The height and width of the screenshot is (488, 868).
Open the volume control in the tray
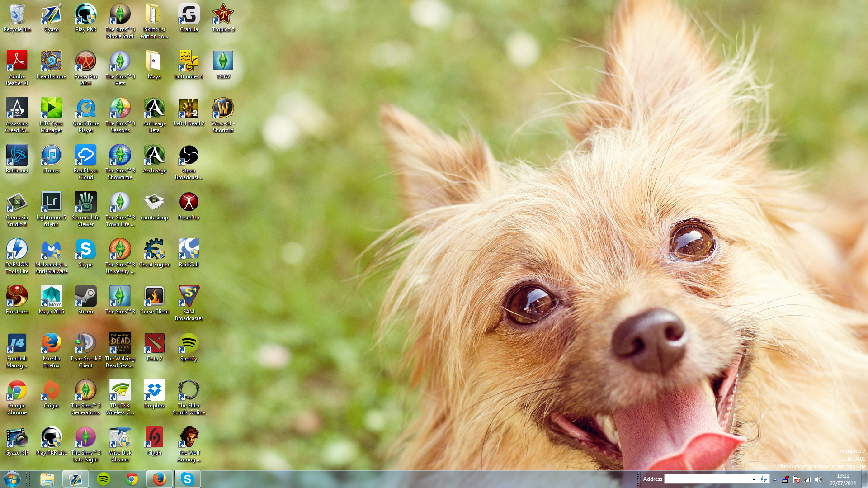[818, 479]
